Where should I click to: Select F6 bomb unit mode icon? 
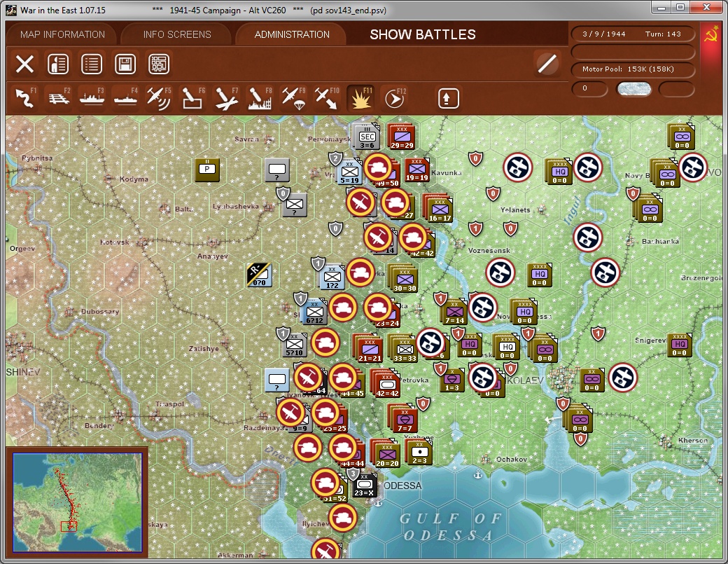tap(192, 98)
